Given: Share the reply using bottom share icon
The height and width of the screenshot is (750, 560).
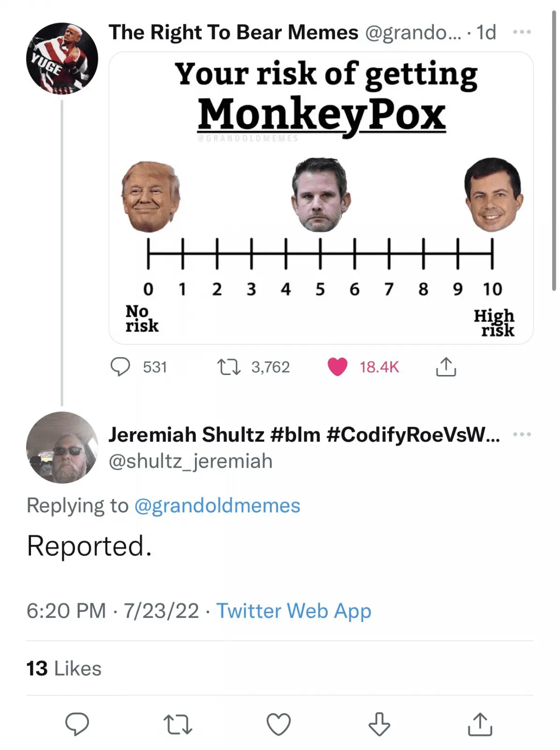Looking at the screenshot, I should point(480,724).
